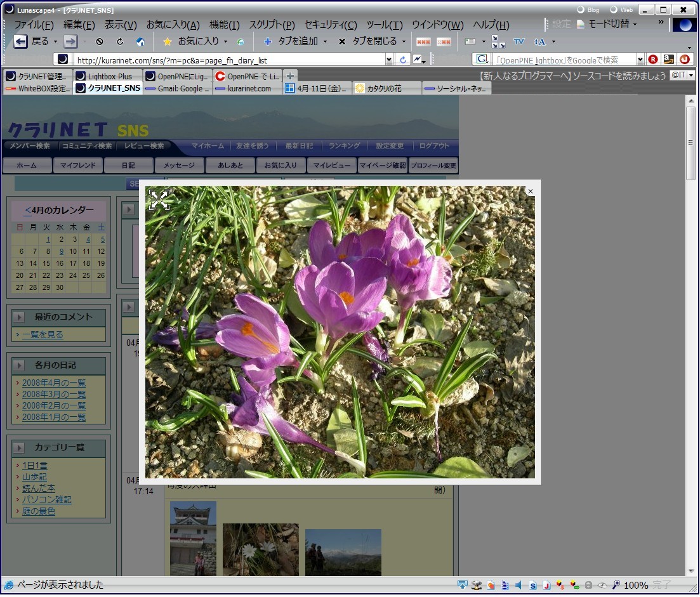The height and width of the screenshot is (597, 700).
Task: Click the red R search engine icon
Action: [x=653, y=60]
